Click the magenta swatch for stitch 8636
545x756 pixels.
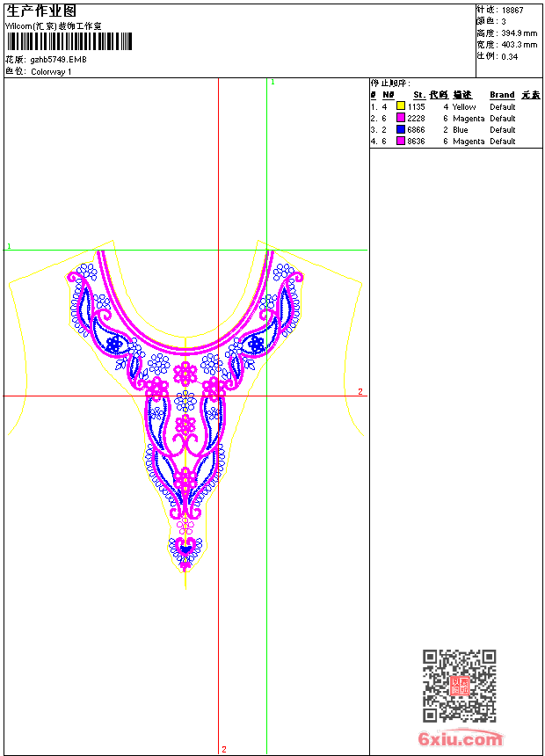pyautogui.click(x=400, y=141)
